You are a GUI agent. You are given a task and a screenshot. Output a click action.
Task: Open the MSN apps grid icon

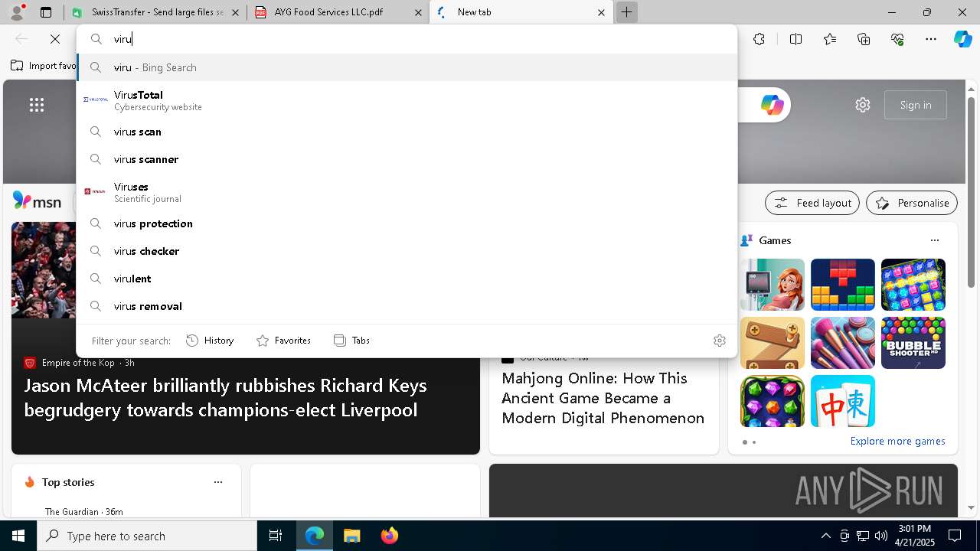(37, 105)
